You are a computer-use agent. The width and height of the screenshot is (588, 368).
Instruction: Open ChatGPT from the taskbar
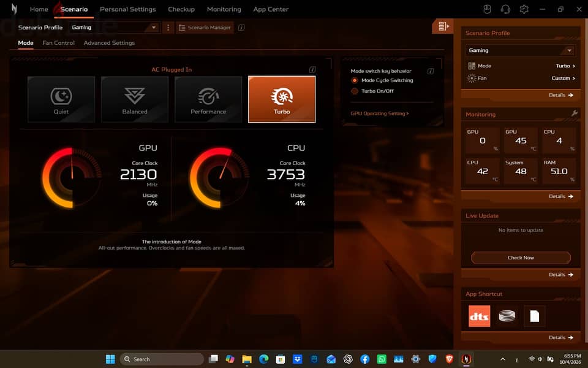pyautogui.click(x=348, y=359)
